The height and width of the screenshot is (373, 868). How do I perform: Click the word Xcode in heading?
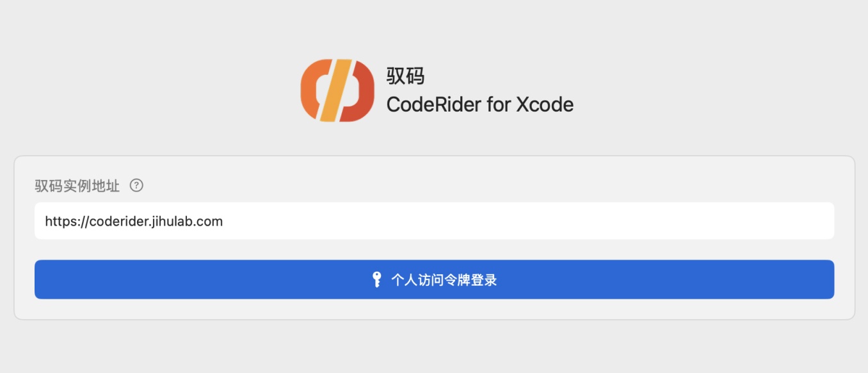click(x=545, y=104)
